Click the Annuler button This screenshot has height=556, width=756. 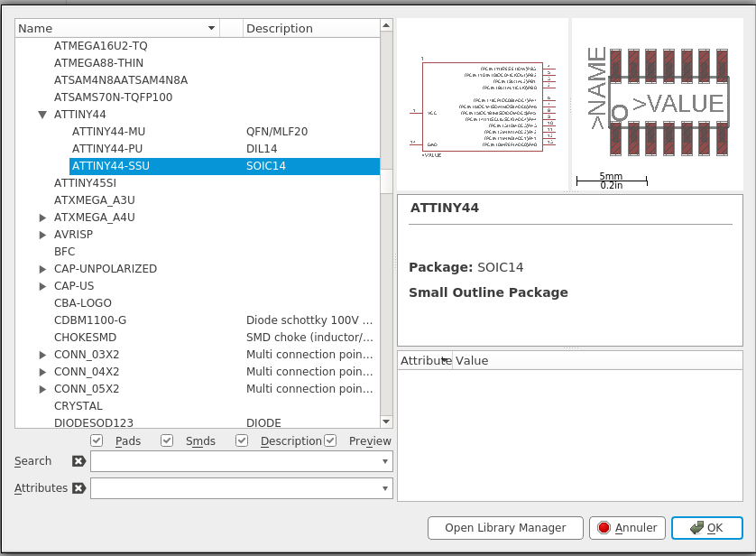(x=627, y=528)
